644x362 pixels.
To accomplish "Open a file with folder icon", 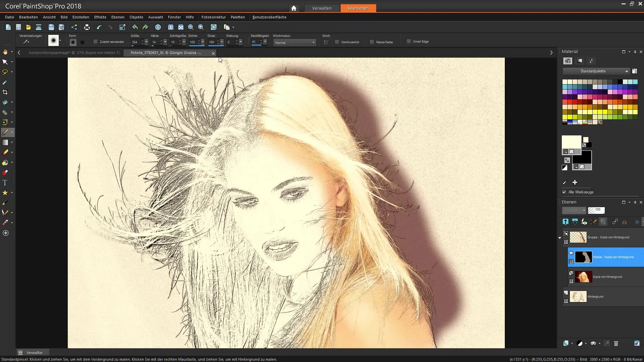I will click(28, 27).
